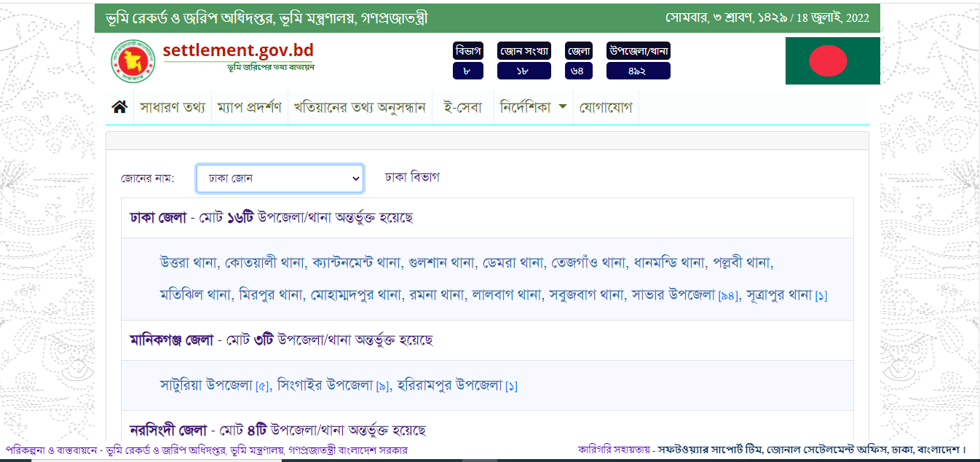Screen dimensions: 980x462
Task: Open the ম্যাপ প্রদর্শণ menu item
Action: tap(249, 108)
